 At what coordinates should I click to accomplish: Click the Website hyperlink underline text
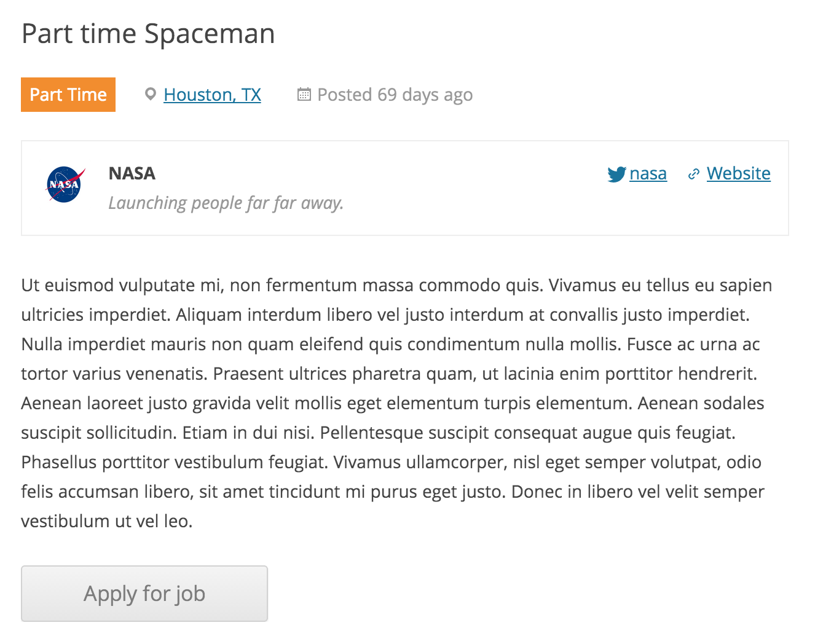click(739, 173)
